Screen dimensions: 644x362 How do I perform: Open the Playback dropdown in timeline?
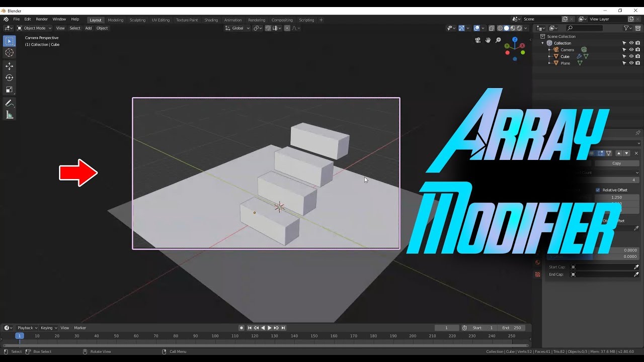(x=27, y=328)
